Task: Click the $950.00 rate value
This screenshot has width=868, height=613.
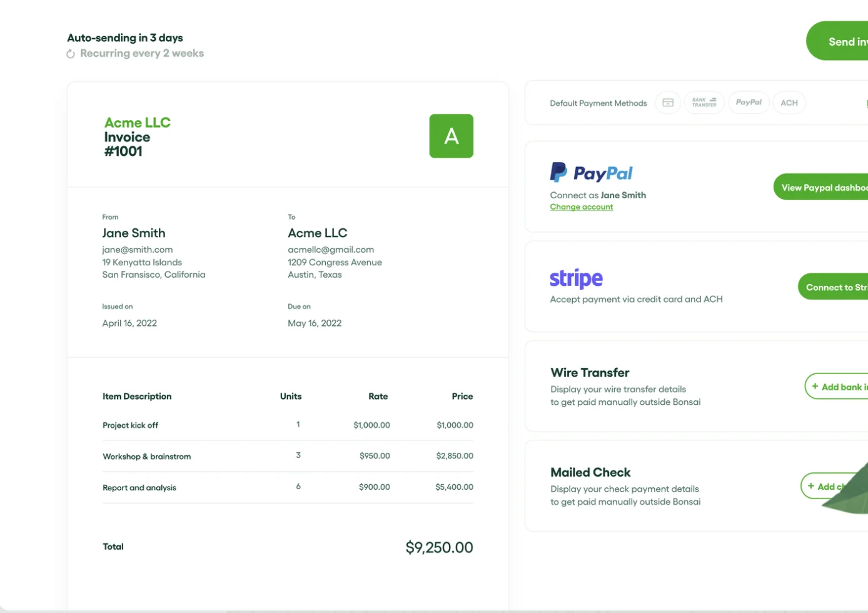Action: (x=375, y=455)
